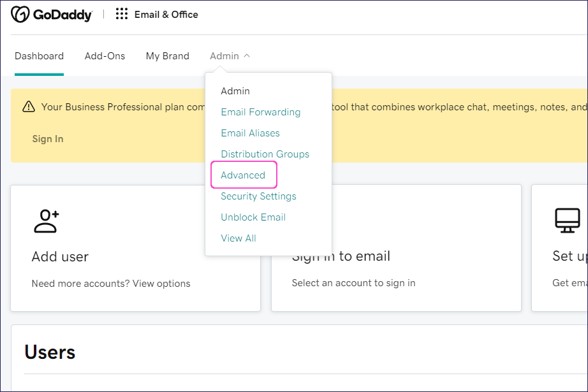The width and height of the screenshot is (588, 392).
Task: Click View All in the Admin menu
Action: 239,238
